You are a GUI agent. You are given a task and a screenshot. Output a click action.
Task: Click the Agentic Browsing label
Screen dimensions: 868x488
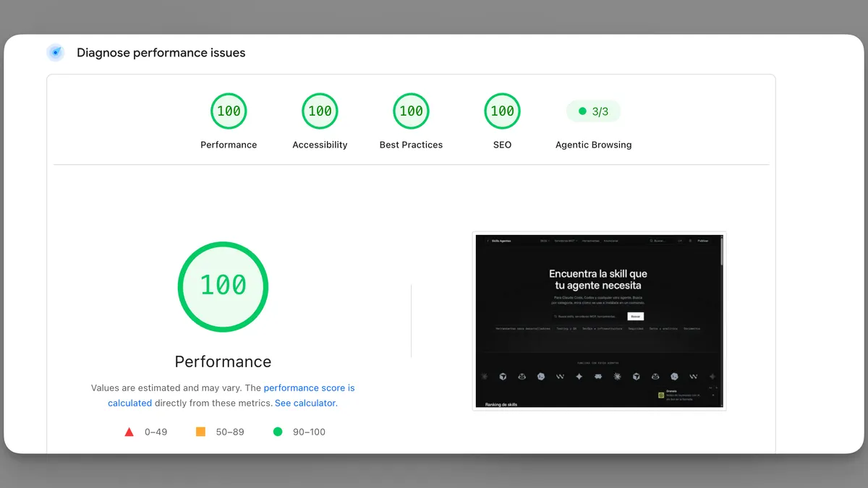pos(593,145)
